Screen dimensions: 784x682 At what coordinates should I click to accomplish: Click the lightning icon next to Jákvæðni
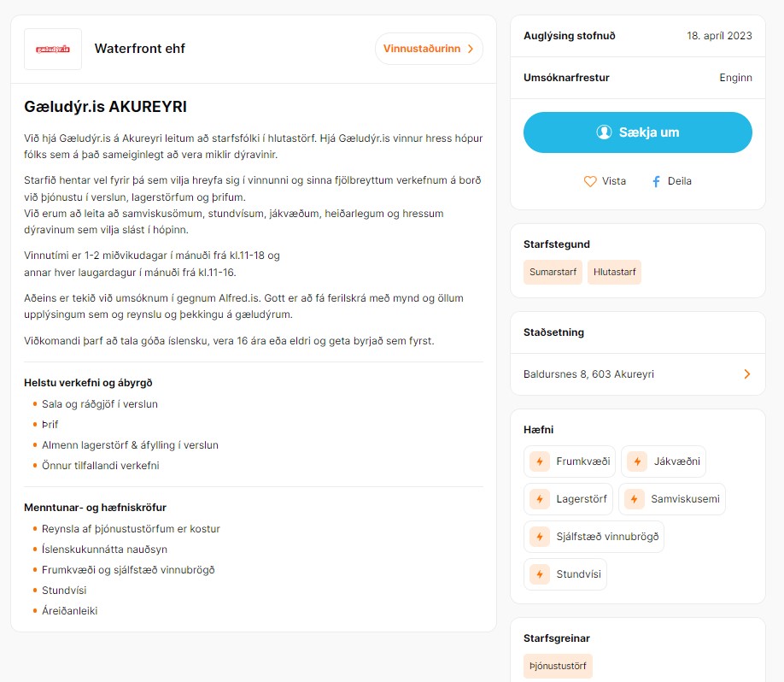(x=637, y=462)
